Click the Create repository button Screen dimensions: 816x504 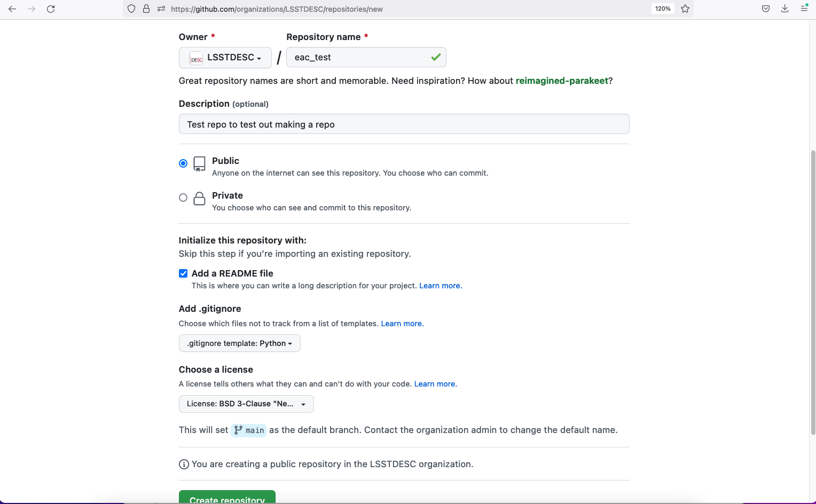point(227,498)
